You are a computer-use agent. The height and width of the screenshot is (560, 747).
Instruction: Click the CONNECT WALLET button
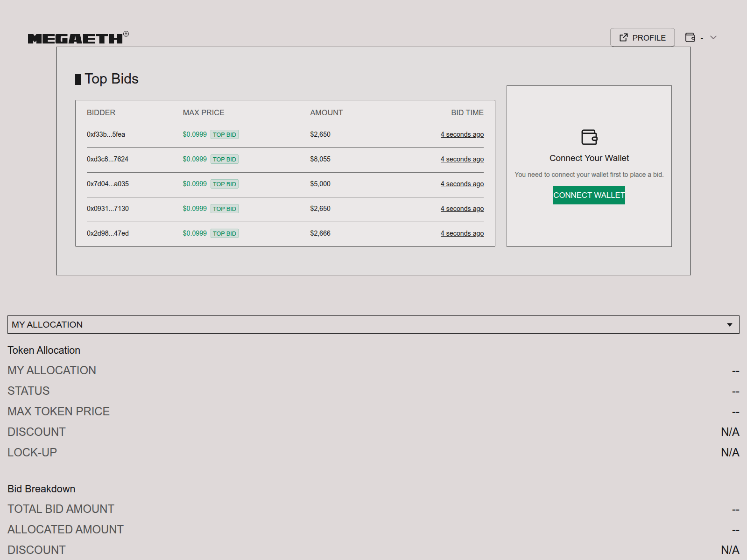(x=589, y=195)
